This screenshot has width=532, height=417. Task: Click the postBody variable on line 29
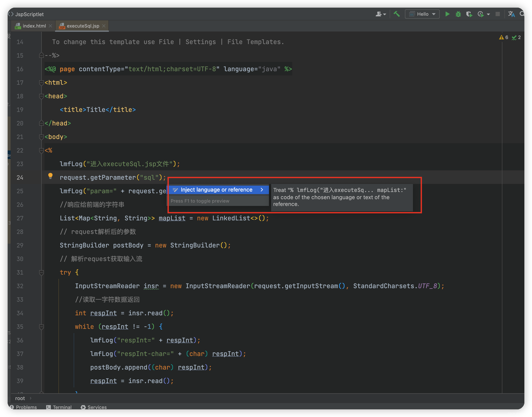coord(128,245)
